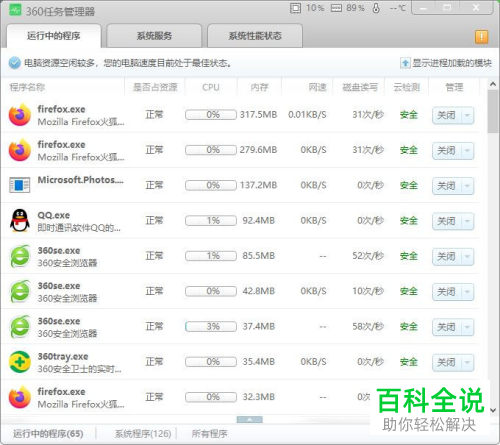The width and height of the screenshot is (500, 445).
Task: Open the dropdown arrow next to 关闭 for the 317.5MB firefox
Action: [x=467, y=115]
